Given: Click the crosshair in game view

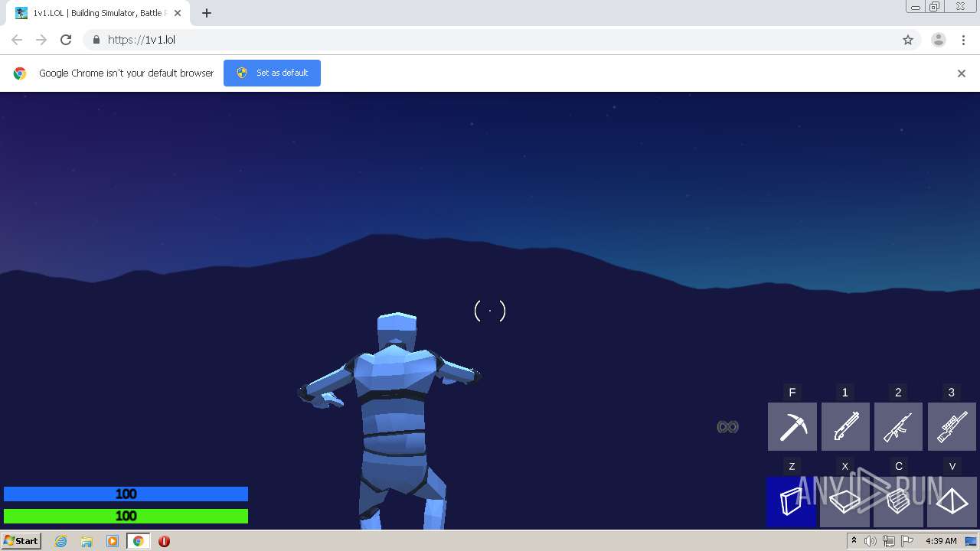Looking at the screenshot, I should tap(490, 311).
